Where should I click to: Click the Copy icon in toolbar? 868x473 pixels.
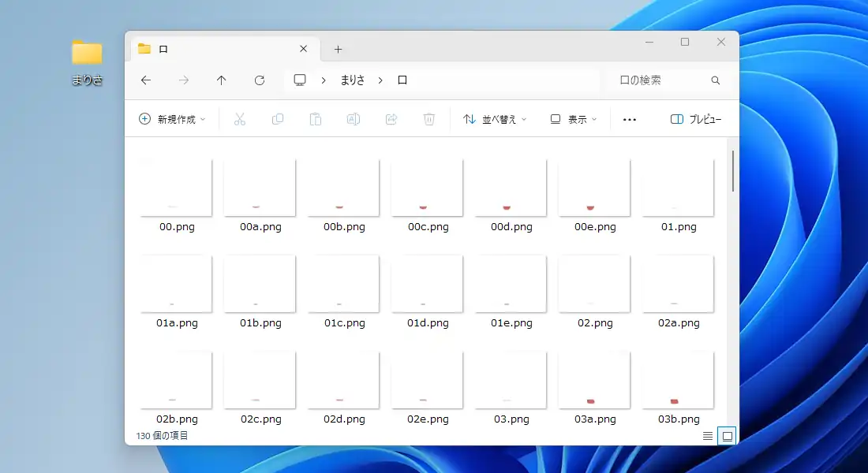(x=278, y=119)
